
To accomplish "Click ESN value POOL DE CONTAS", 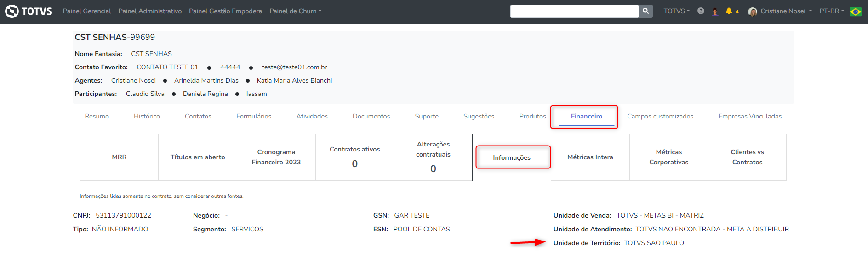I will click(422, 229).
